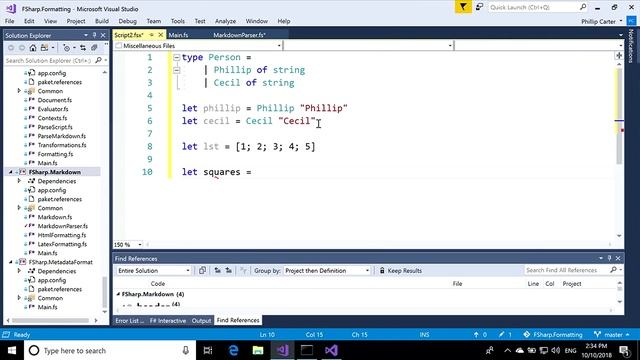Open the terminal window from the taskbar
640x360 pixels.
point(307,350)
